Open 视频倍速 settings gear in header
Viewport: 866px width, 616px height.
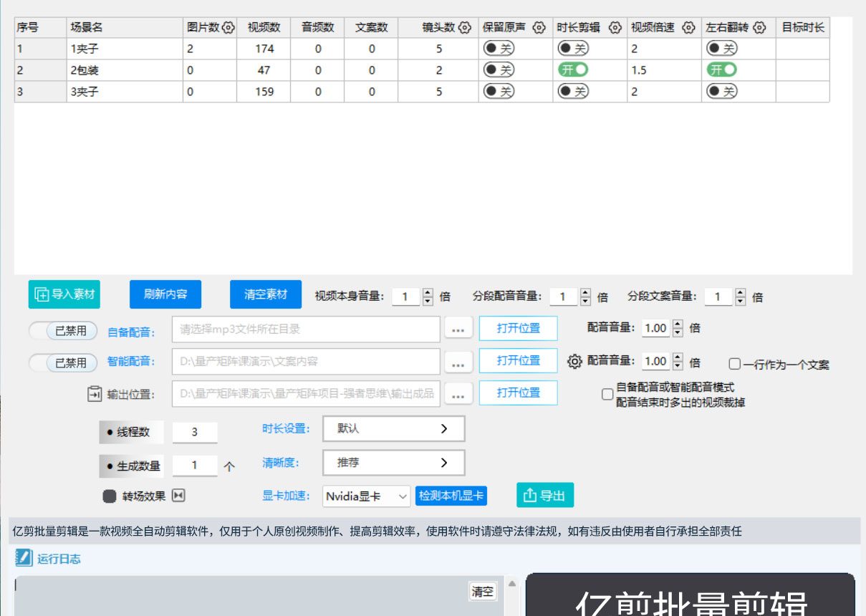(x=688, y=27)
